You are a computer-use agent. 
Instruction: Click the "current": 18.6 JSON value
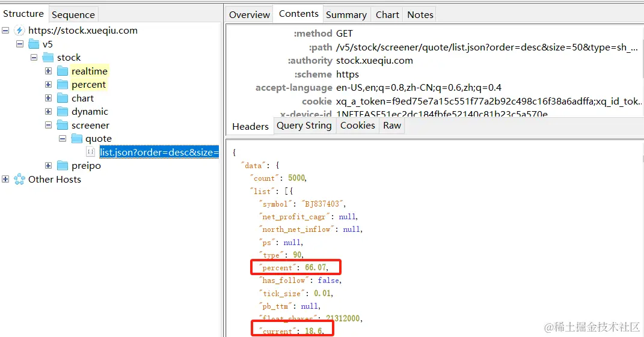[314, 331]
